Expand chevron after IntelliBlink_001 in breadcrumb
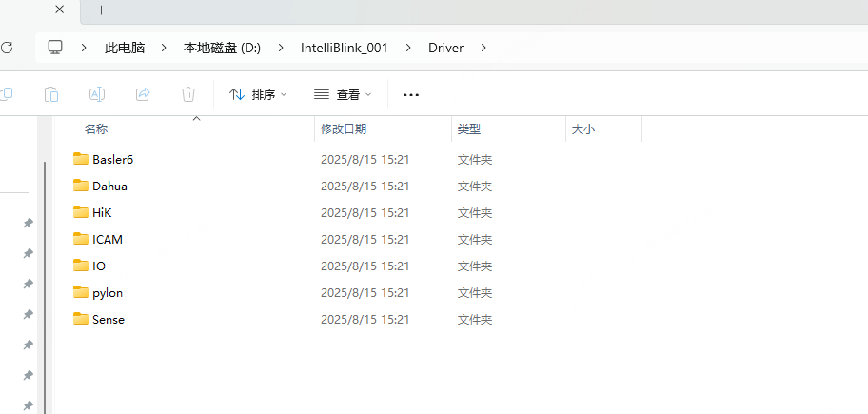The height and width of the screenshot is (414, 868). (x=408, y=48)
